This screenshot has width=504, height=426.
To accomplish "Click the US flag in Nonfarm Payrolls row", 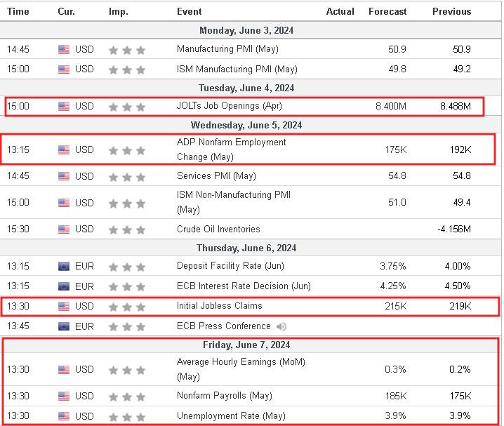I will (x=64, y=396).
